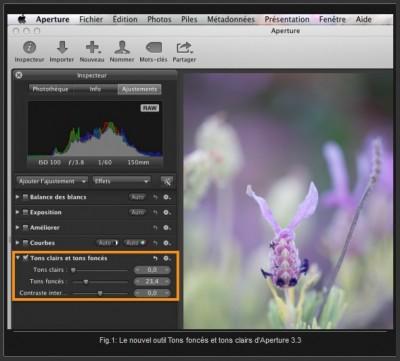Screen dimensions: 400x361
Task: Expand the Exposition section
Action: click(x=18, y=213)
